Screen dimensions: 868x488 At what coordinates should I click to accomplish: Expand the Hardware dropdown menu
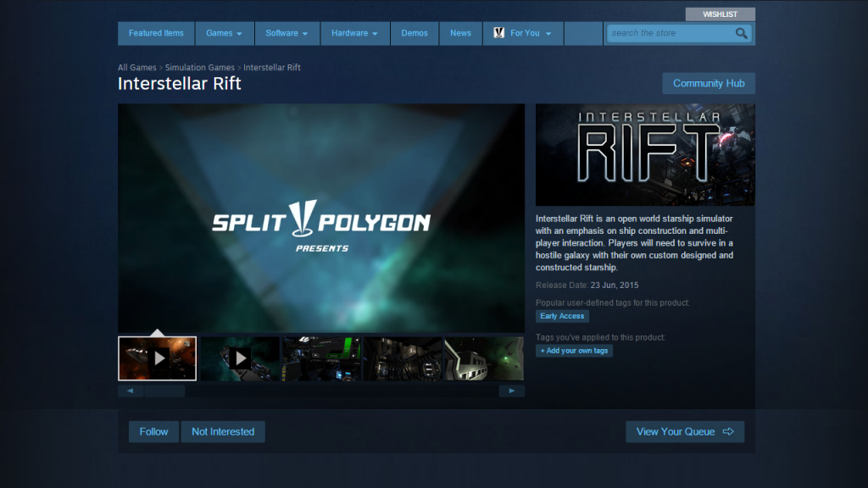[x=355, y=33]
